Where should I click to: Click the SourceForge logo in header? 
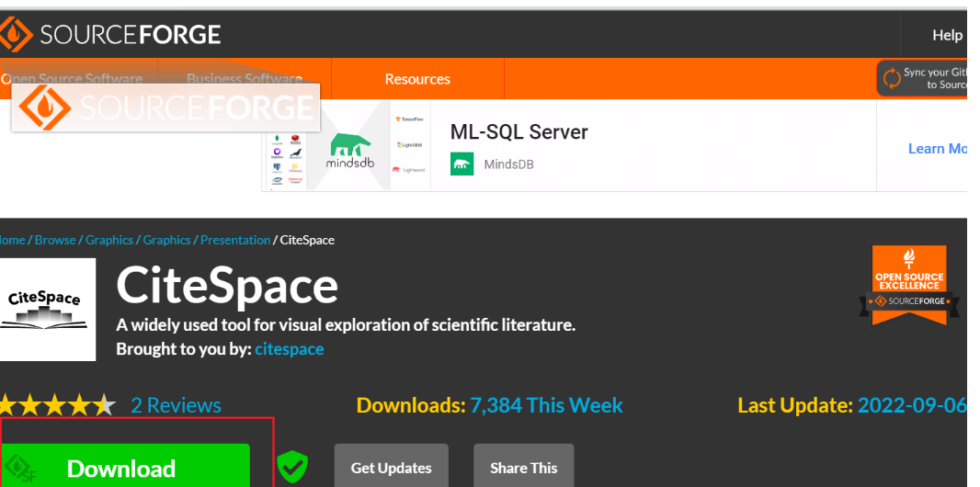click(x=111, y=35)
